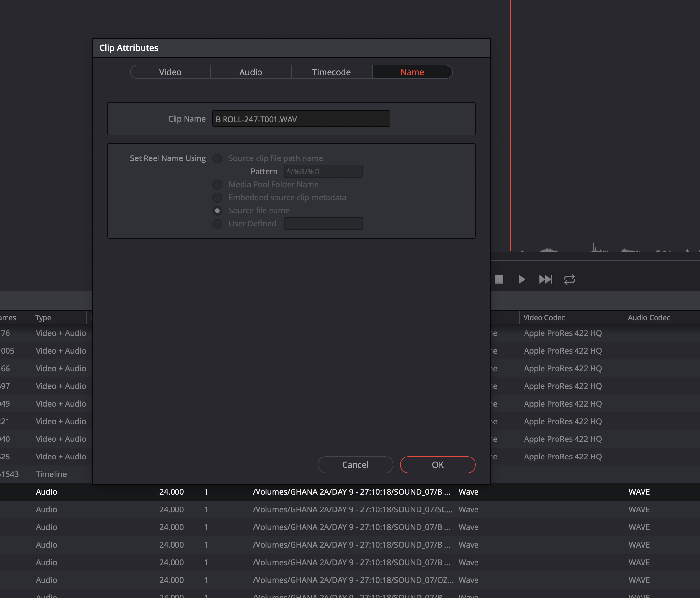Image resolution: width=700 pixels, height=598 pixels.
Task: Choose User Defined reel name option
Action: (217, 224)
